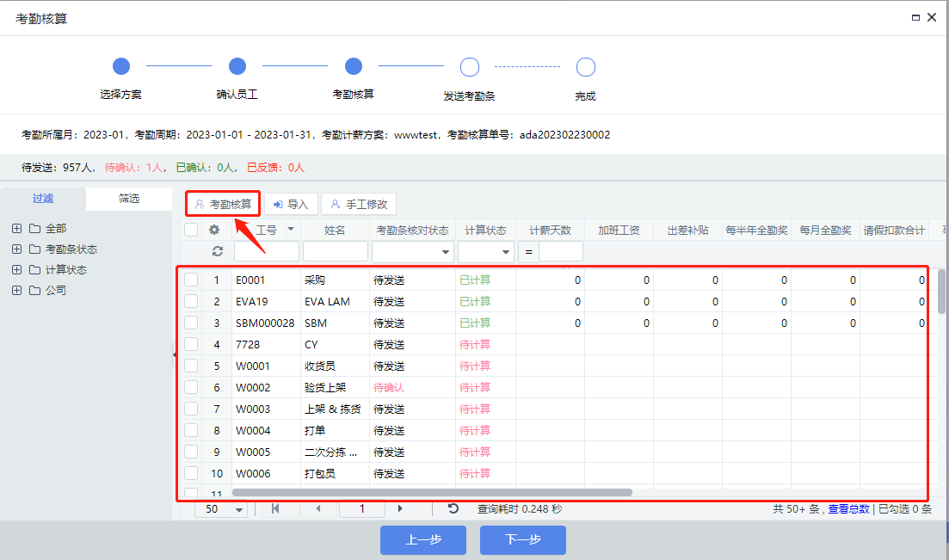The image size is (949, 560).
Task: Switch to the 筛选 tab
Action: pos(129,199)
